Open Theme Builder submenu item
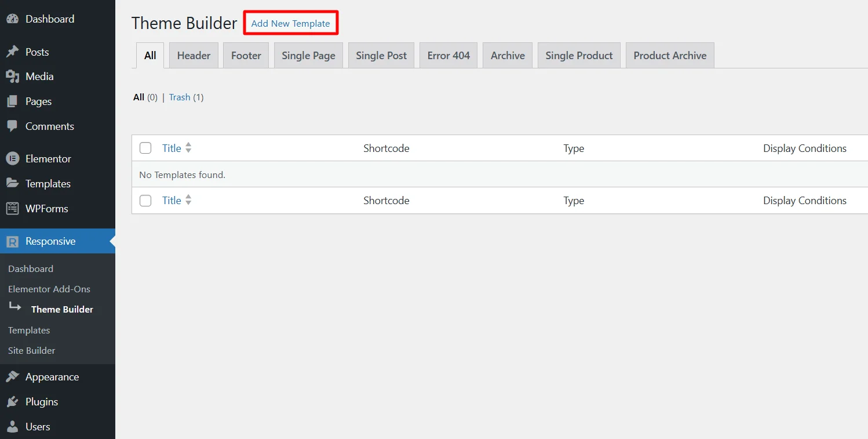This screenshot has height=439, width=868. (x=62, y=310)
